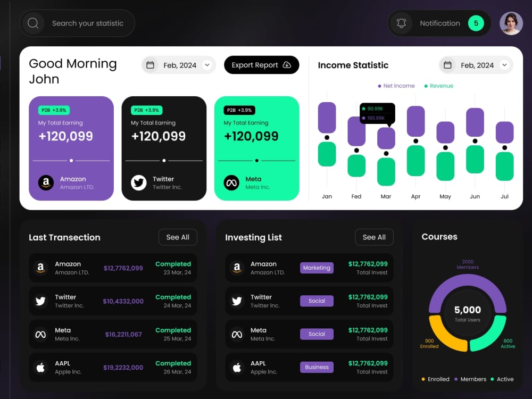Click P2B +3.9% badge on Amazon card

(54, 110)
